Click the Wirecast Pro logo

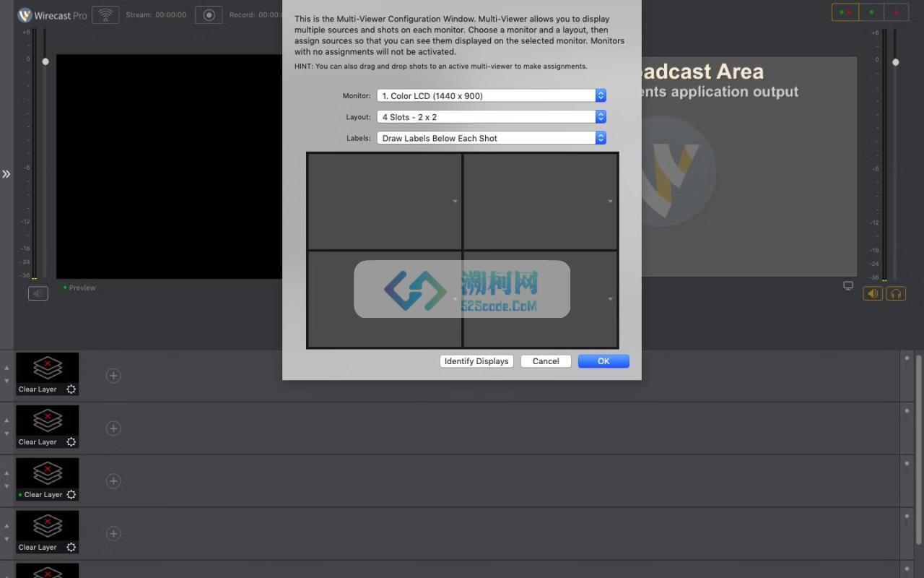52,15
